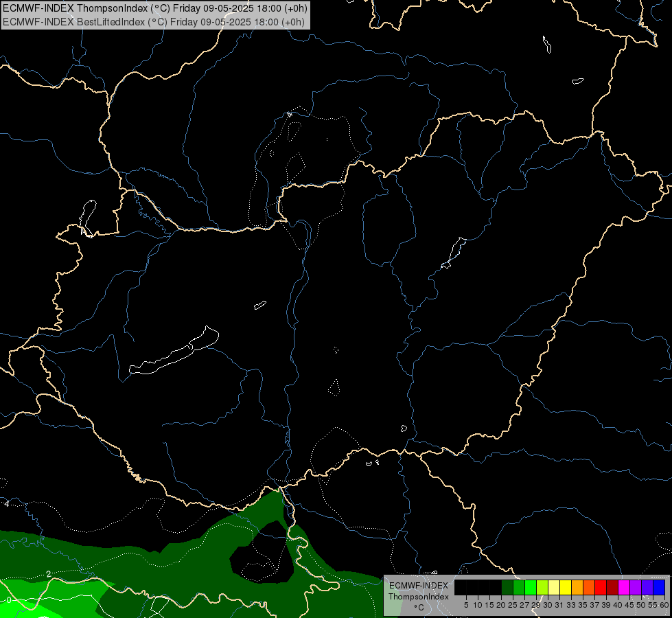
Task: Click the contour label 0 on the map
Action: point(8,599)
